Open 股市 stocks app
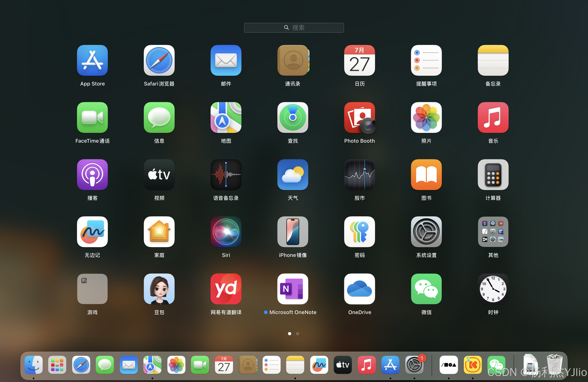The width and height of the screenshot is (588, 382). 359,175
